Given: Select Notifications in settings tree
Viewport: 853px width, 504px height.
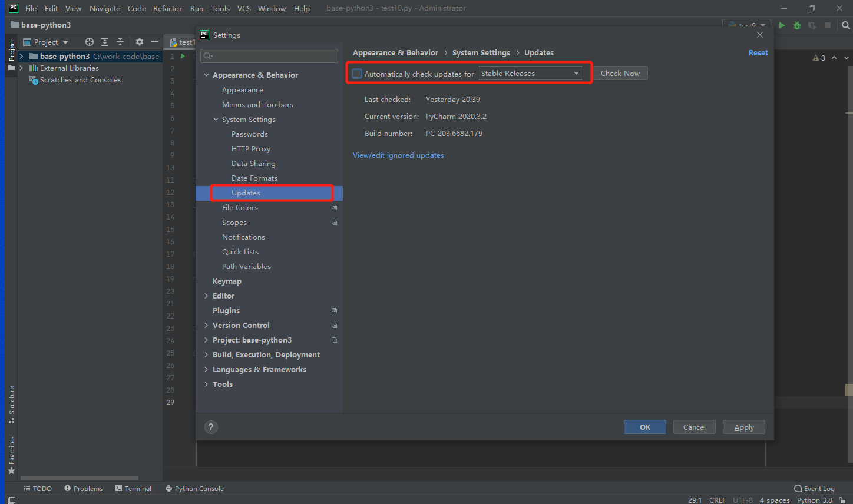Looking at the screenshot, I should pyautogui.click(x=243, y=237).
